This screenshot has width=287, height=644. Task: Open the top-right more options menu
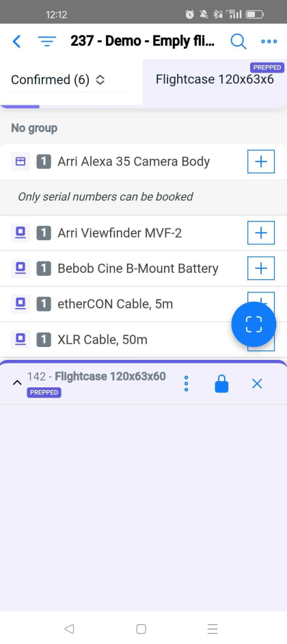click(x=269, y=41)
